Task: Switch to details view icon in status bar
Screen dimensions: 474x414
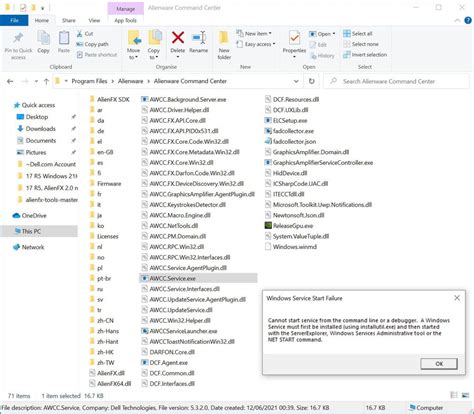Action: tap(454, 395)
